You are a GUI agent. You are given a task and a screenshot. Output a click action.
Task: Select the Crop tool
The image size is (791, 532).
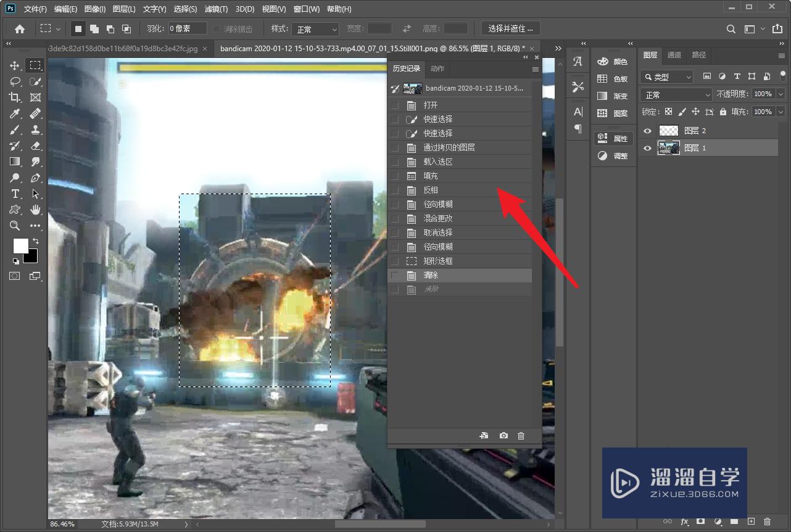point(15,97)
